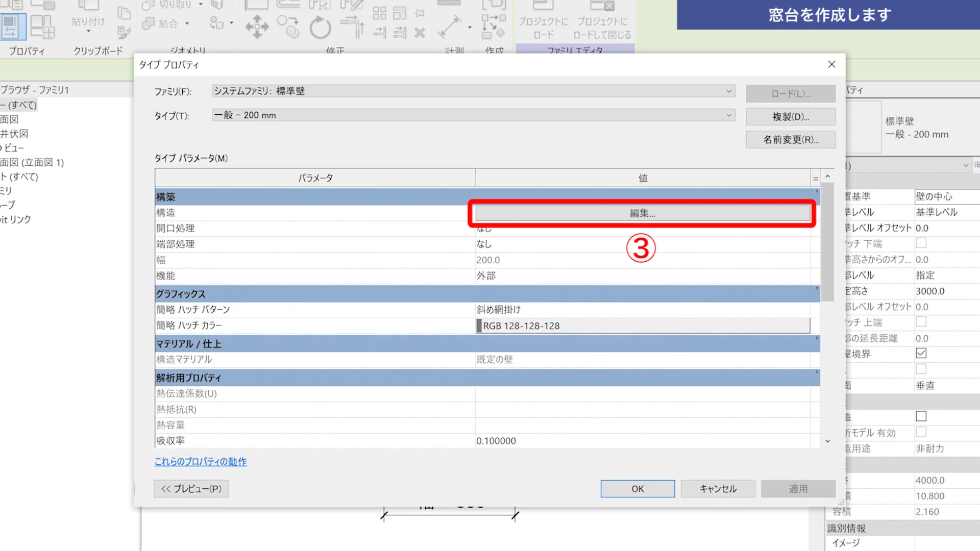Select the Rotate tool icon
Viewport: 980px width, 551px height.
[x=321, y=28]
